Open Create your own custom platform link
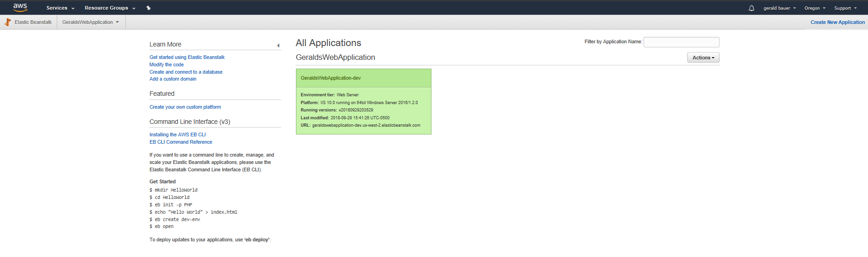Image resolution: width=868 pixels, height=257 pixels. click(185, 107)
